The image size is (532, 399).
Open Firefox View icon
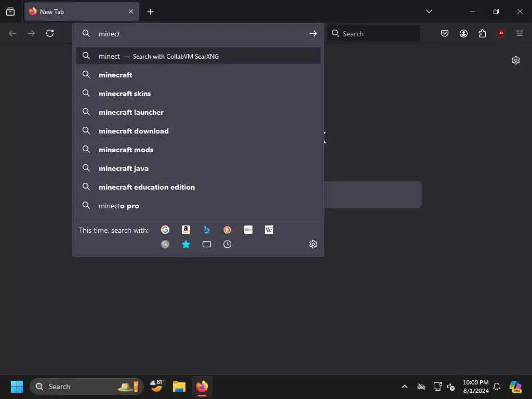point(10,11)
